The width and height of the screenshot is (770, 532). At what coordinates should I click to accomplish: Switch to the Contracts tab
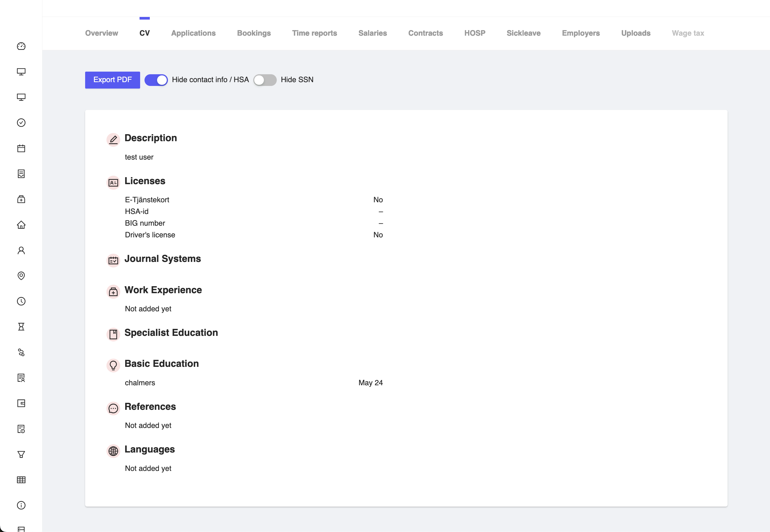pyautogui.click(x=426, y=33)
